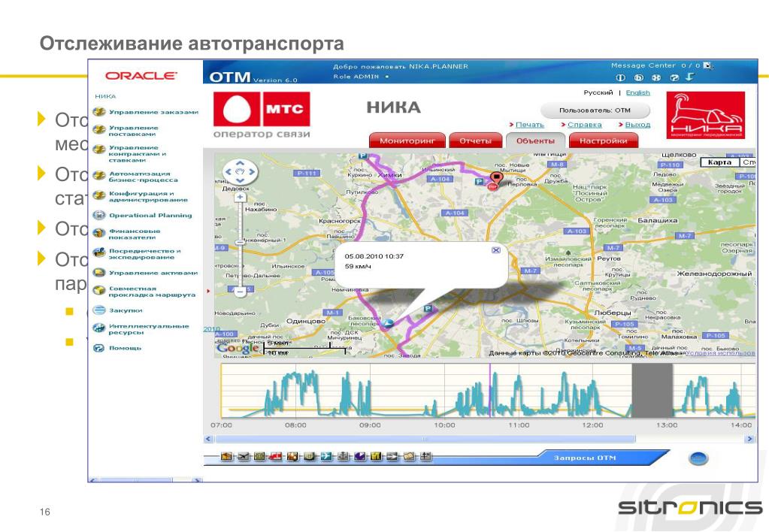Click the map zoom-out minus button
The height and width of the screenshot is (532, 769).
point(240,292)
